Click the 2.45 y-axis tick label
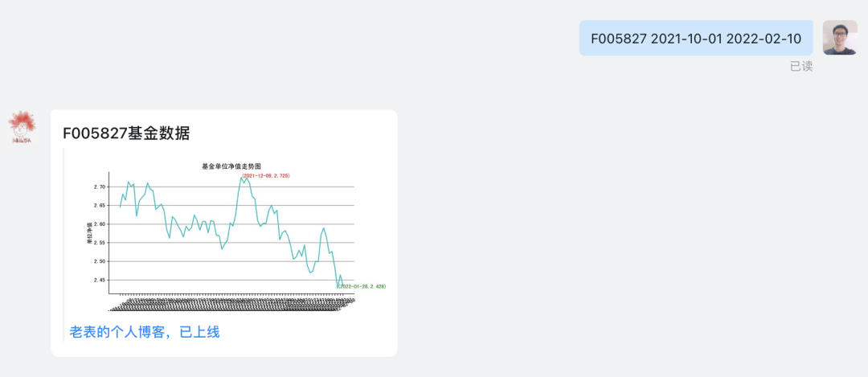Image resolution: width=868 pixels, height=377 pixels. click(x=100, y=280)
